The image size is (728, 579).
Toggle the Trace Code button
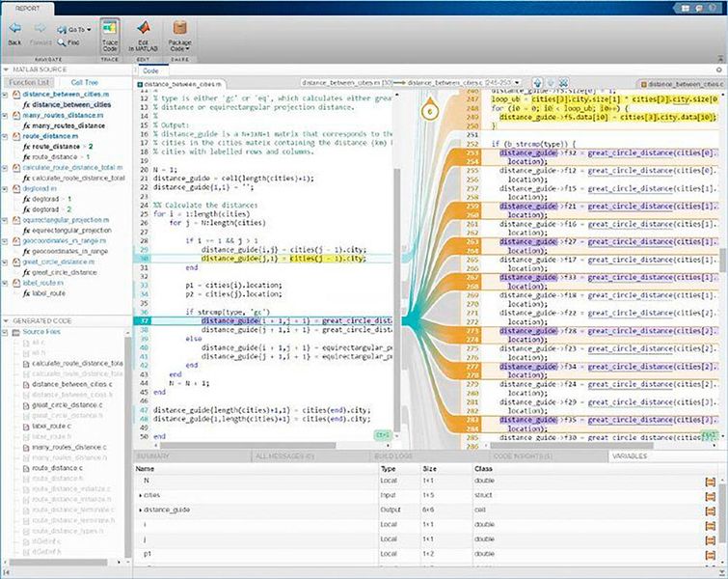point(110,37)
